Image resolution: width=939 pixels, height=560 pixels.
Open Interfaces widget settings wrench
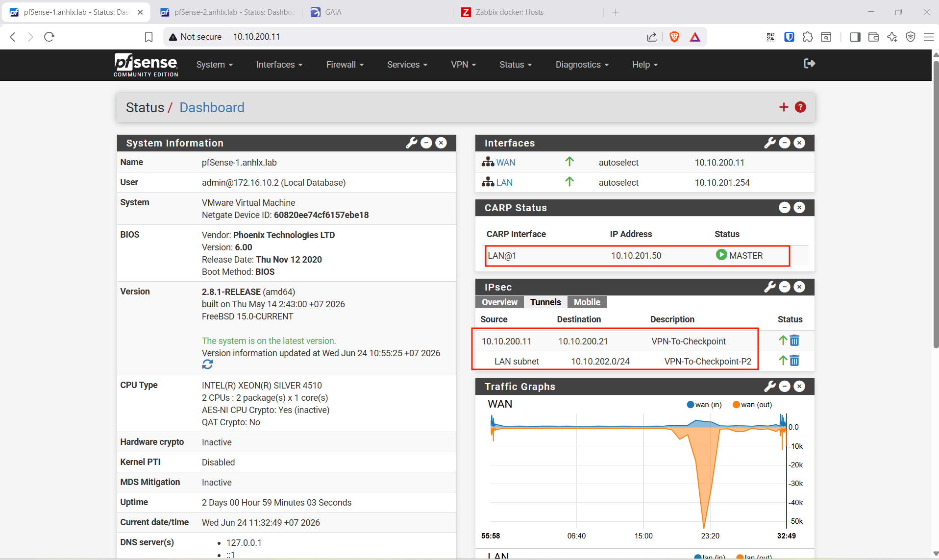coord(770,143)
